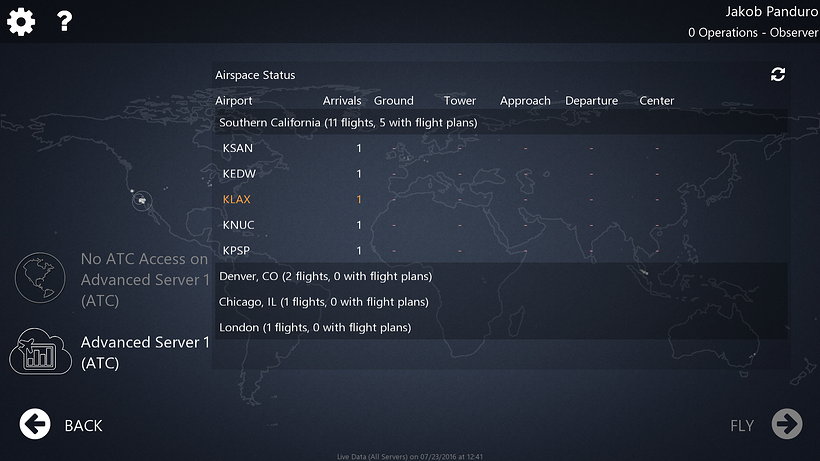
Task: Click the FLY forward arrow icon
Action: pos(787,423)
